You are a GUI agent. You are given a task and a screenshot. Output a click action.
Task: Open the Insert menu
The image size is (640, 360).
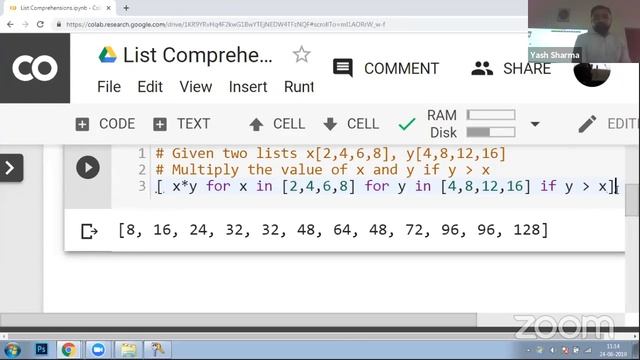coord(248,87)
